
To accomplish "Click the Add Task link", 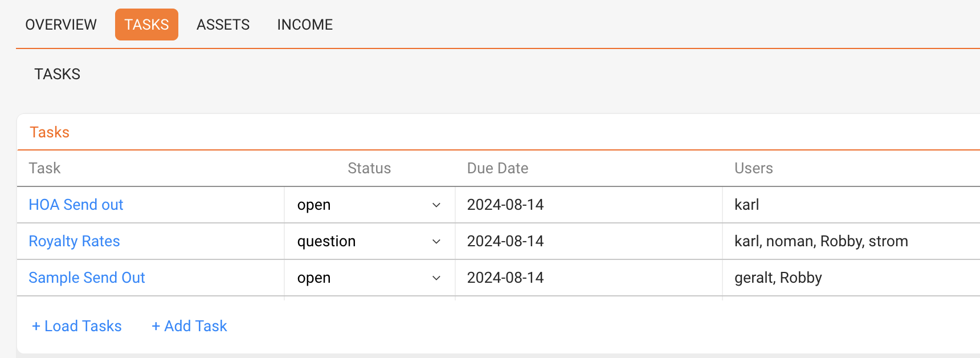I will tap(189, 326).
